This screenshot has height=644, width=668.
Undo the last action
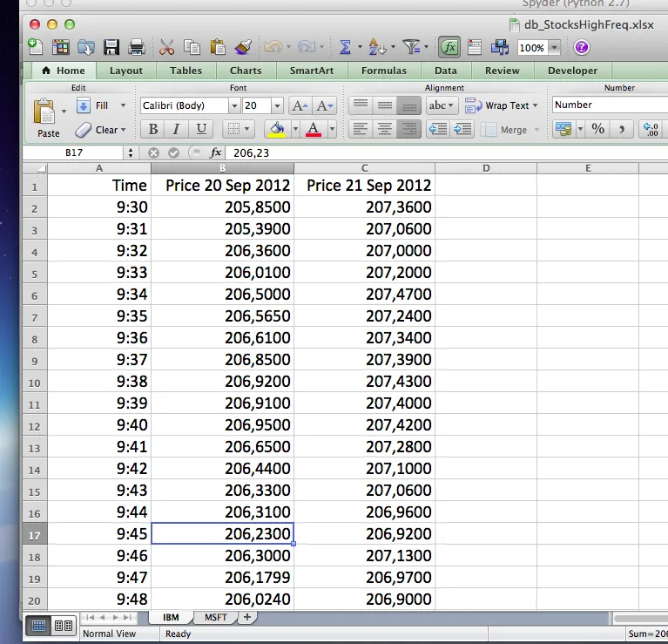(273, 46)
